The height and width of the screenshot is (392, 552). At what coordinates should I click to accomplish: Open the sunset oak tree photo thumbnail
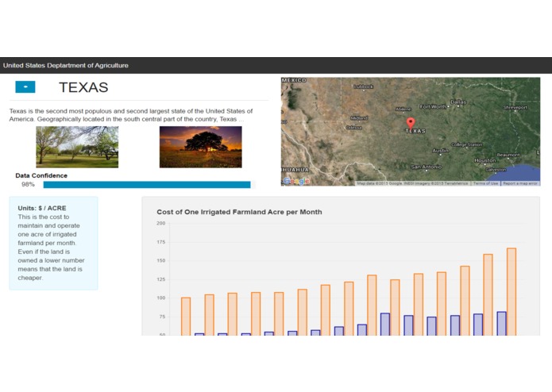201,147
